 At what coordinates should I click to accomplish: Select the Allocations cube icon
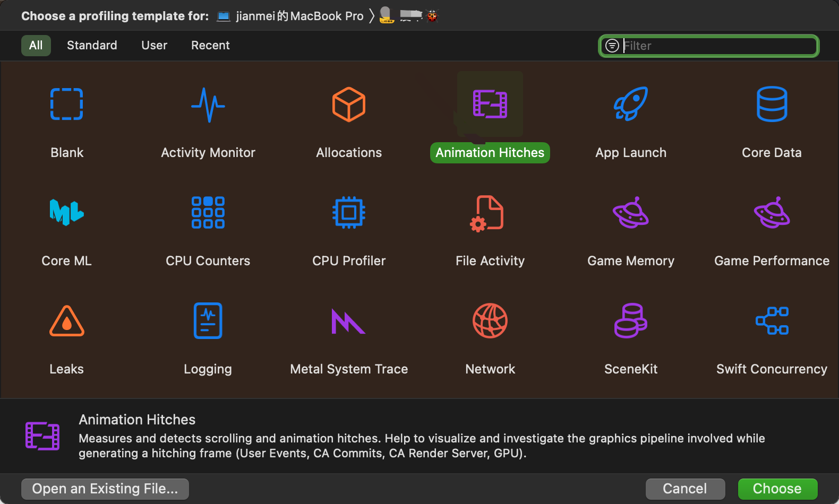click(349, 104)
